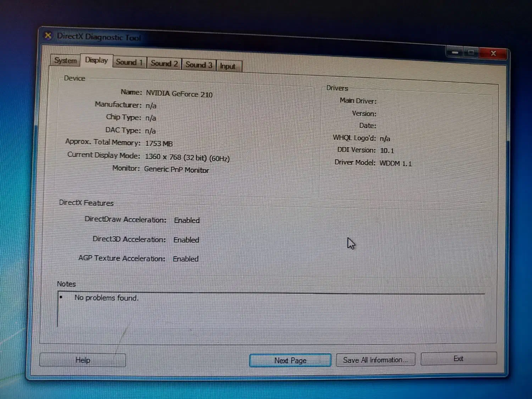This screenshot has height=399, width=532.
Task: Click the Direct3D Acceleration 'Enabled' status
Action: pos(186,240)
